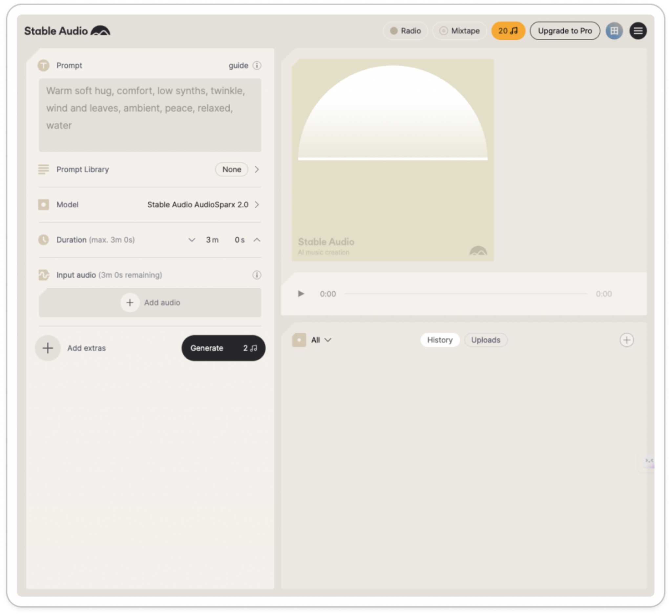Open Add extras with the plus icon
672x616 pixels.
click(x=48, y=348)
